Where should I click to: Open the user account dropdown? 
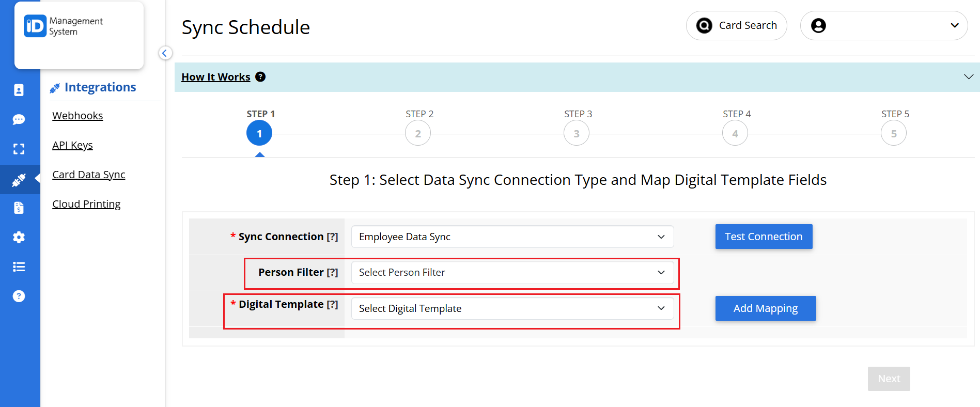(x=883, y=25)
